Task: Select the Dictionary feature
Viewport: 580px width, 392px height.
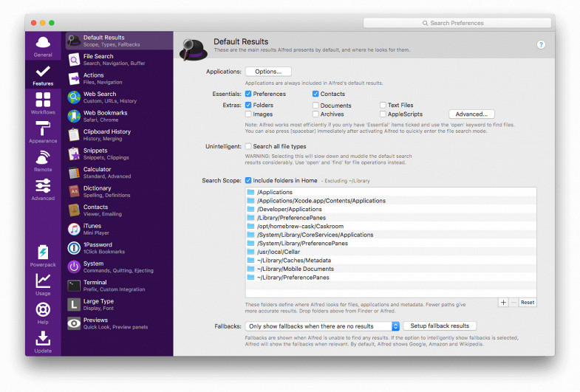Action: click(x=119, y=191)
